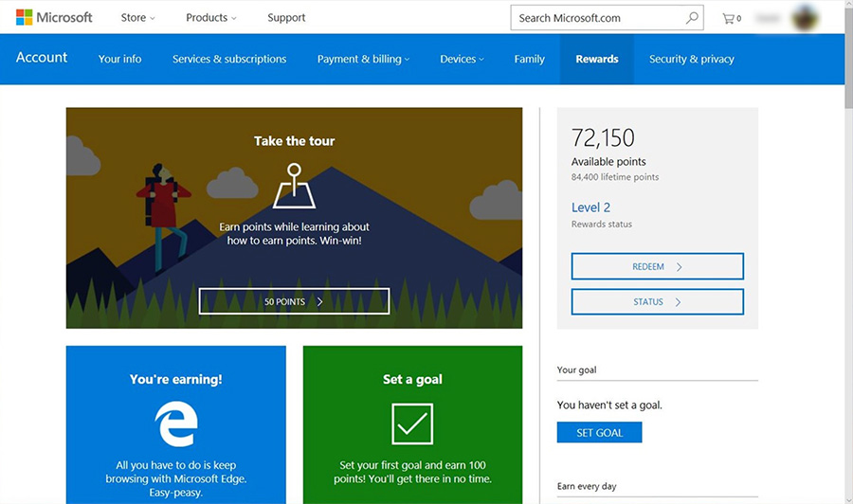The height and width of the screenshot is (504, 853).
Task: Click the Microsoft logo
Action: 54,17
